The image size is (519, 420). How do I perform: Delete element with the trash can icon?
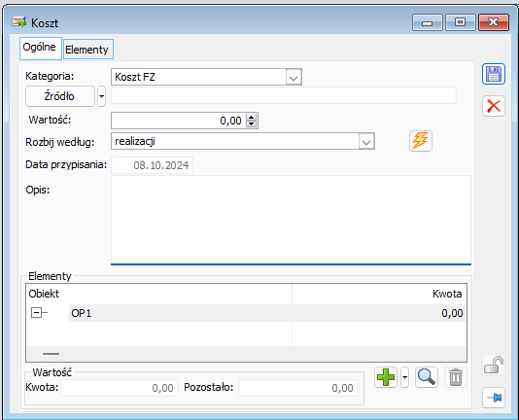[x=456, y=377]
